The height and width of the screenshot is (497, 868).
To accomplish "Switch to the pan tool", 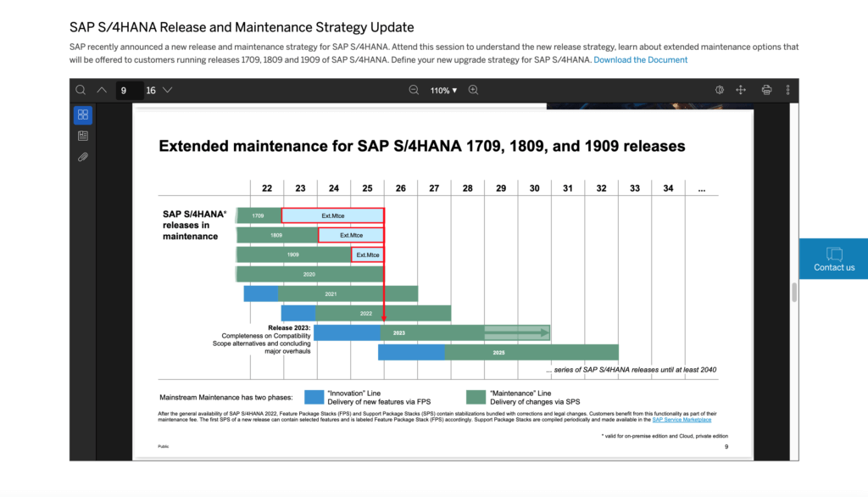I will click(740, 89).
